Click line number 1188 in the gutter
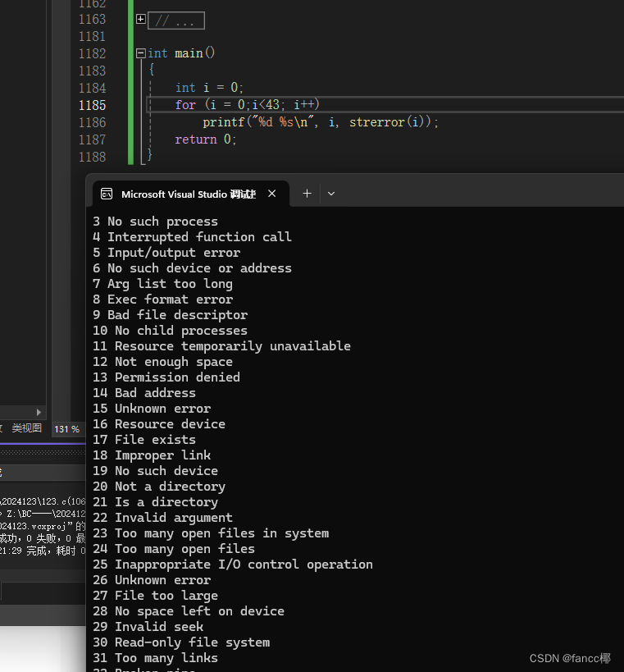The image size is (624, 672). click(x=92, y=157)
